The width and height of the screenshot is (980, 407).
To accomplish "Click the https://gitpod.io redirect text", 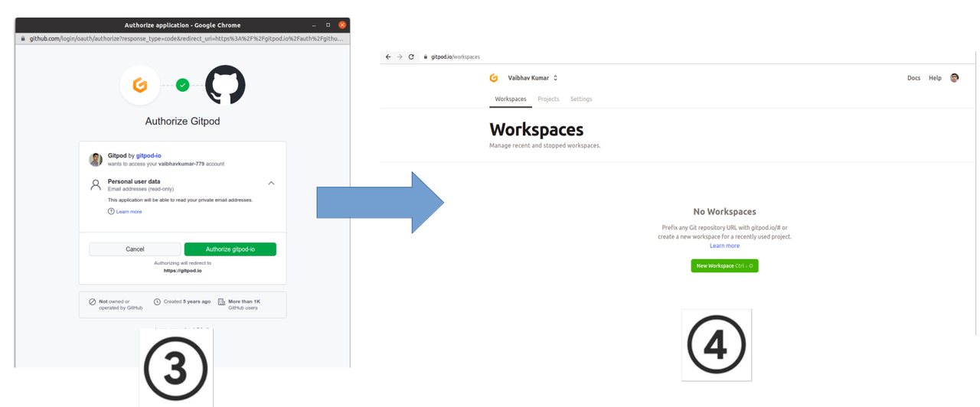I will coord(182,271).
